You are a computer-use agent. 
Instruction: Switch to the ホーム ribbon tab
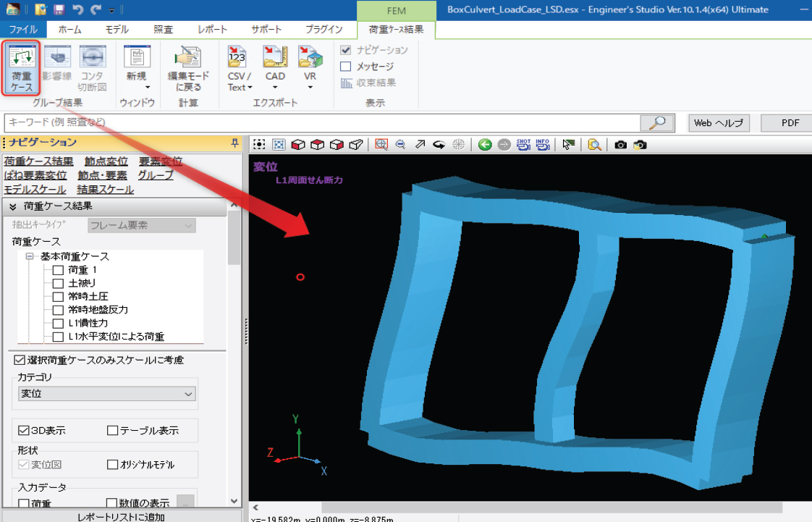tap(70, 29)
